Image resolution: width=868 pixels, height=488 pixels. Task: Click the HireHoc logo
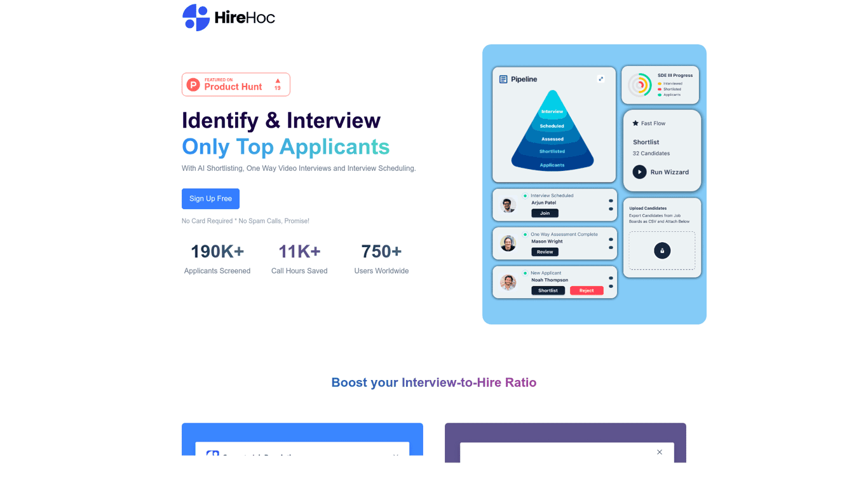tap(228, 18)
